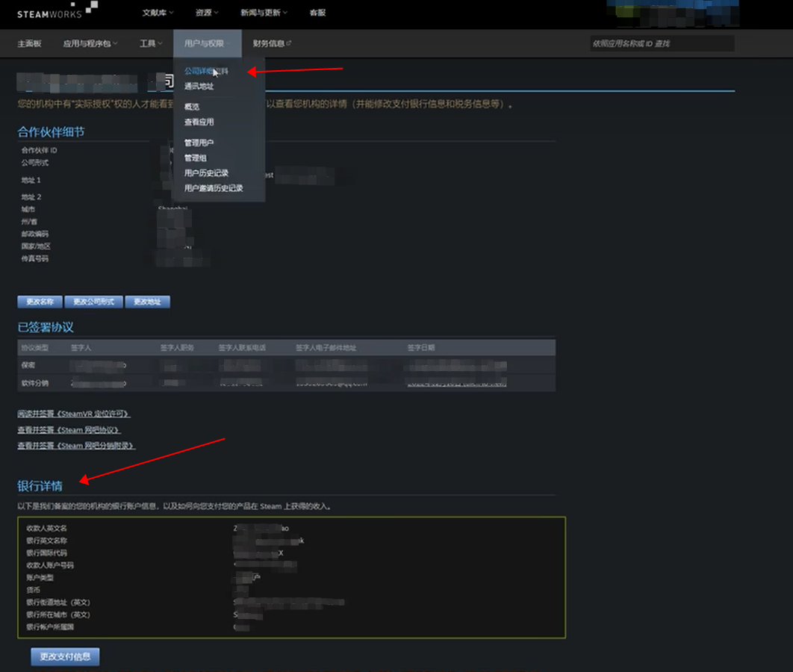Click the app name or ID search field
The image size is (793, 672).
point(662,44)
